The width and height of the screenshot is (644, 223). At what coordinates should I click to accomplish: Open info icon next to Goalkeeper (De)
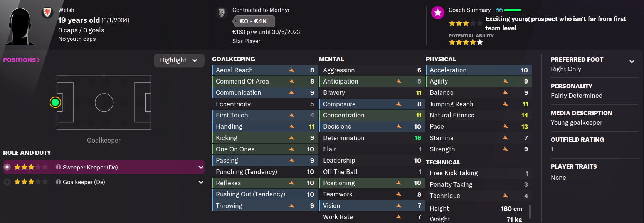(x=58, y=182)
